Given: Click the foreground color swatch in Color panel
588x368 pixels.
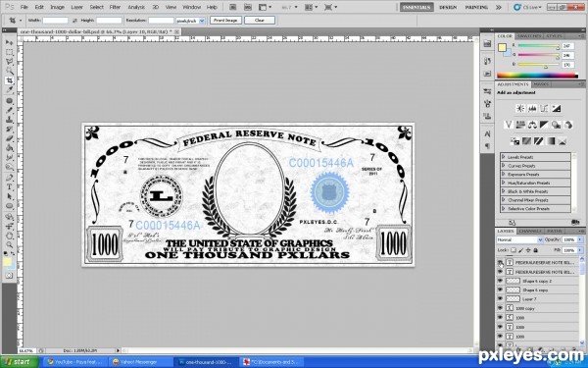Looking at the screenshot, I should click(x=502, y=48).
